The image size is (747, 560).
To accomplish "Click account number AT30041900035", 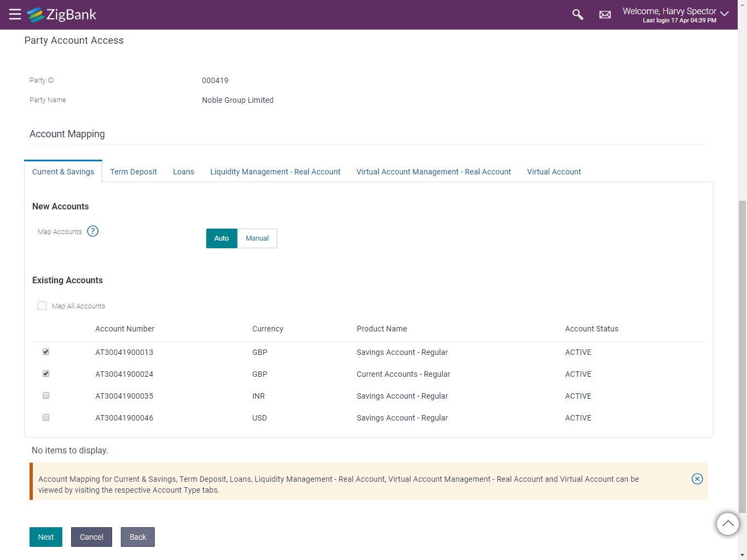I will (x=124, y=396).
